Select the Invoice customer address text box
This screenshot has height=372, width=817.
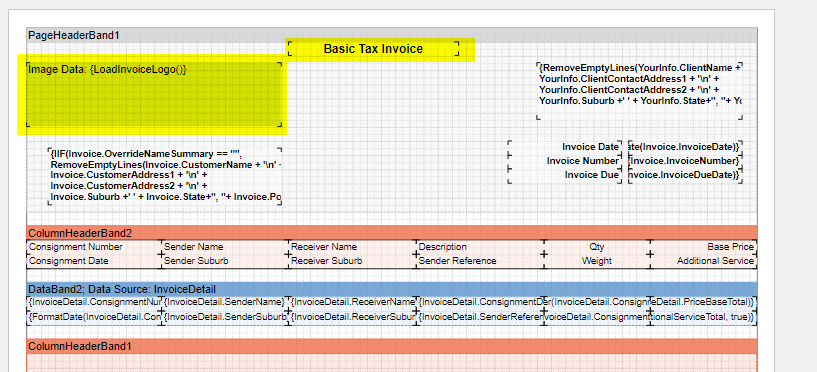click(165, 176)
